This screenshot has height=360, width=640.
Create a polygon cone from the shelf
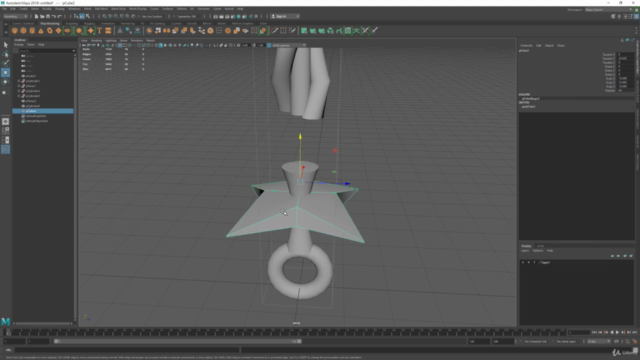click(x=41, y=31)
